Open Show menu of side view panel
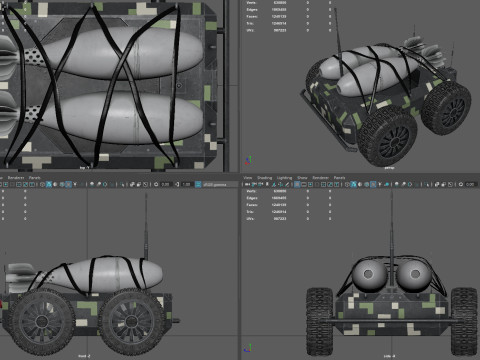The width and height of the screenshot is (480, 360). [302, 178]
